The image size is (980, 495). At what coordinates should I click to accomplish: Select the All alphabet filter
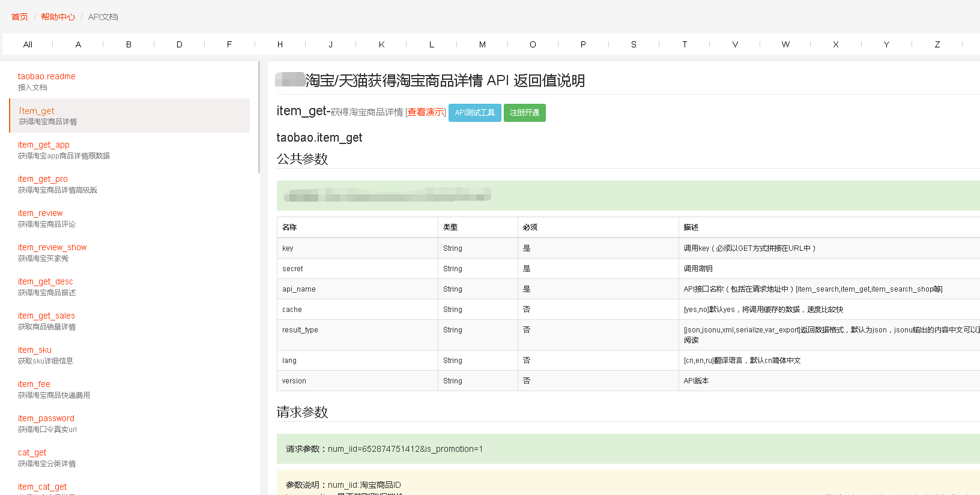tap(28, 44)
